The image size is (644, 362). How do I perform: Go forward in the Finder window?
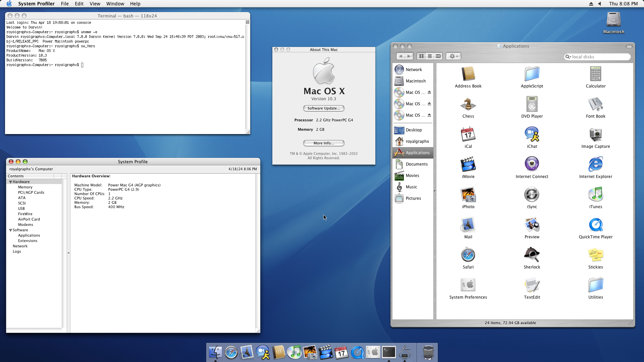click(x=409, y=56)
